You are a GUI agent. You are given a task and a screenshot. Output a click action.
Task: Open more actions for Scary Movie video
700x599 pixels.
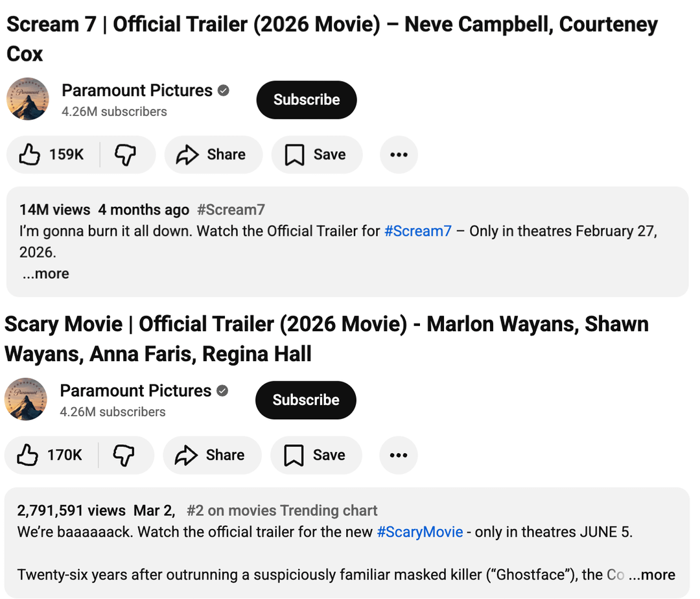tap(398, 455)
